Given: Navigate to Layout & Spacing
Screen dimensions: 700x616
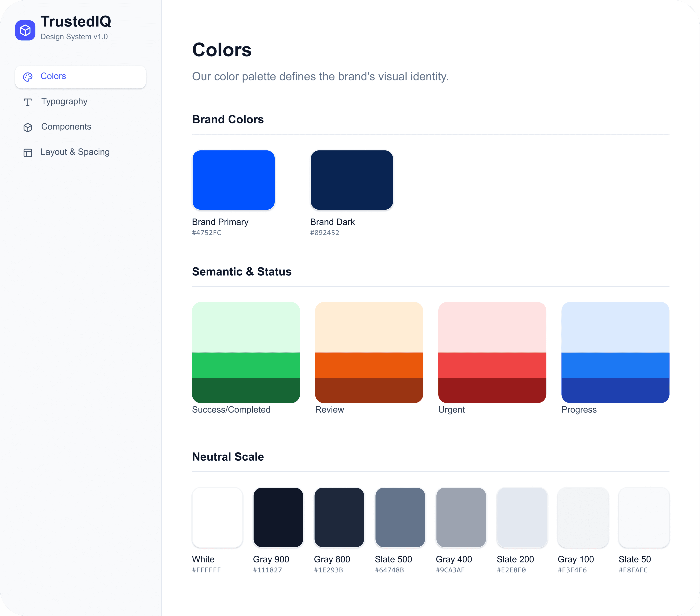Looking at the screenshot, I should point(75,152).
